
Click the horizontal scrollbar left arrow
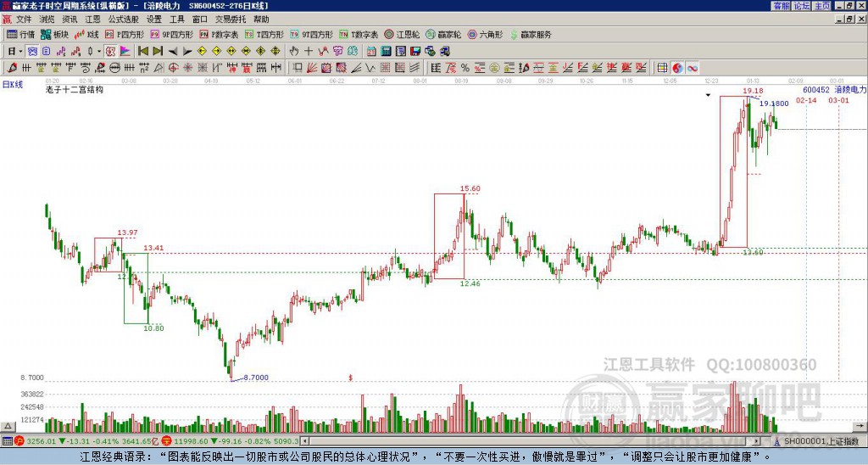click(x=304, y=441)
